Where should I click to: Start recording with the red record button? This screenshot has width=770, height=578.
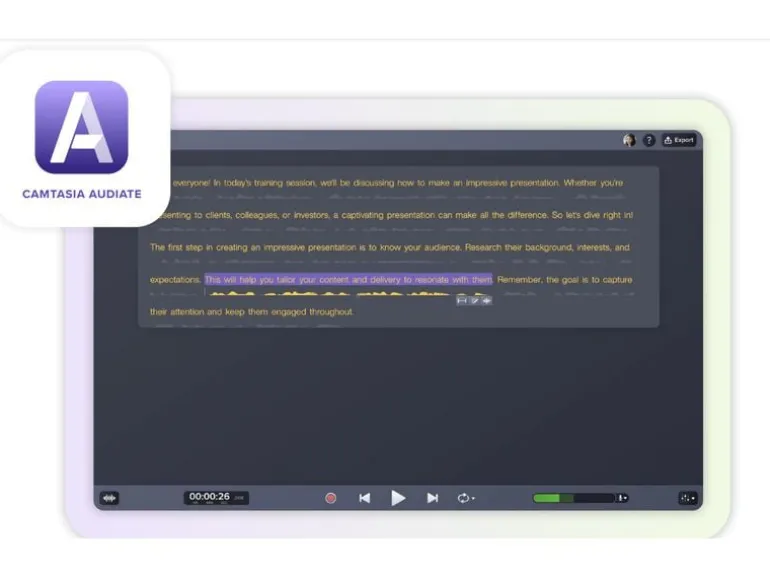click(330, 498)
